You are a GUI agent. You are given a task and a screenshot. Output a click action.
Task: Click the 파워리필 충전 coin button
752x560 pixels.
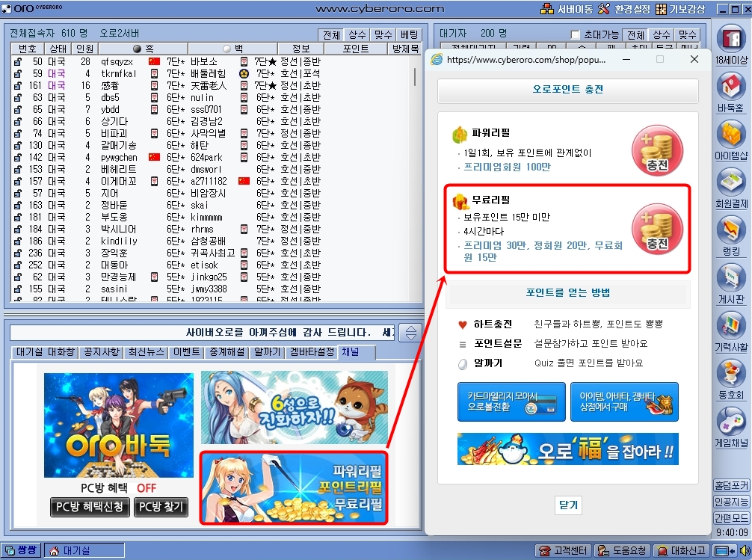(657, 150)
